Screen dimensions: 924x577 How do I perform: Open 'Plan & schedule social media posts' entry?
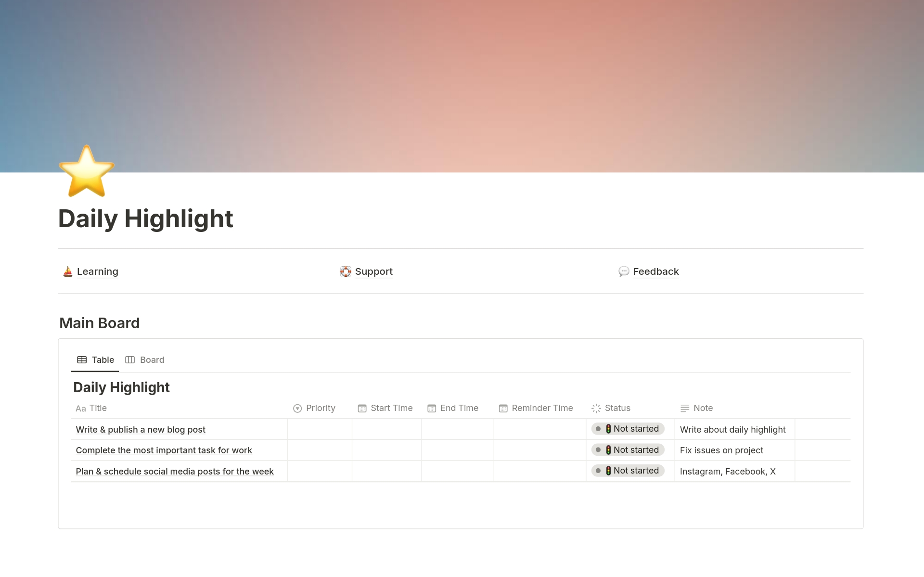[175, 472]
